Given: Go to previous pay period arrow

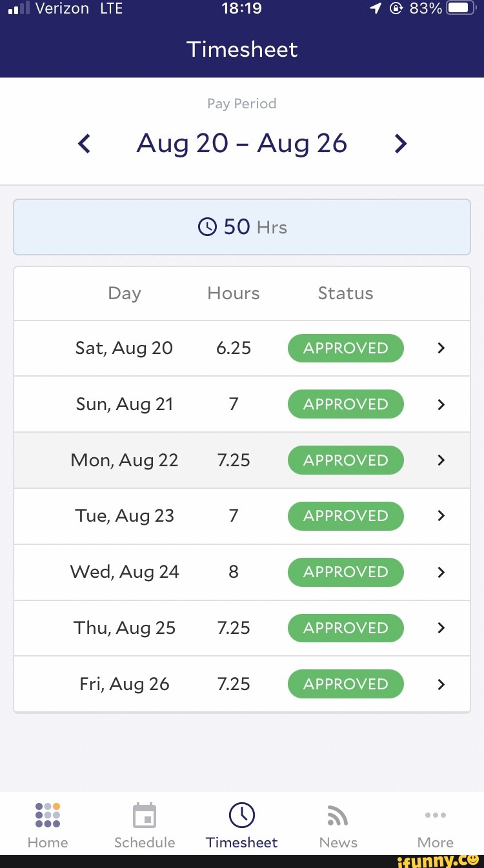Looking at the screenshot, I should [84, 143].
